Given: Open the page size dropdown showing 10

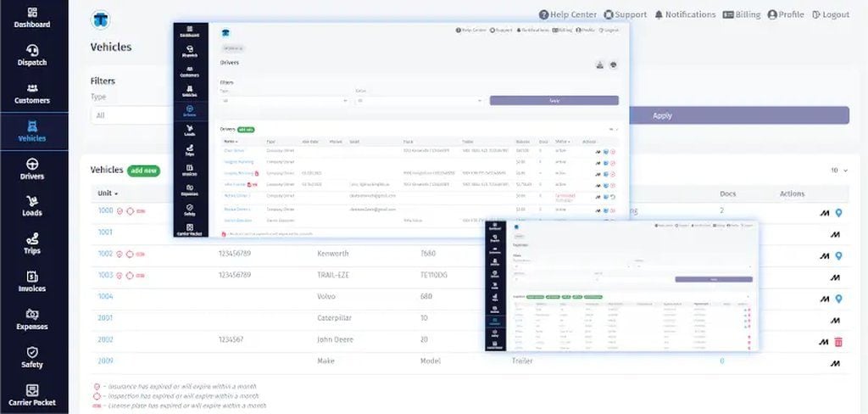Looking at the screenshot, I should pyautogui.click(x=839, y=171).
